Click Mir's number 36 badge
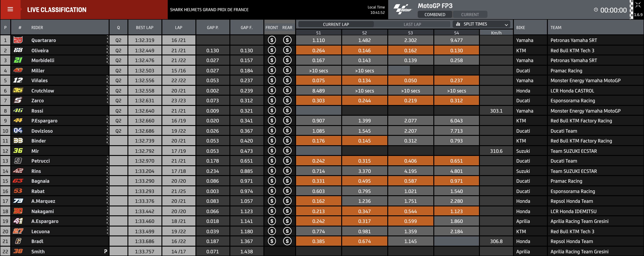 (x=18, y=151)
